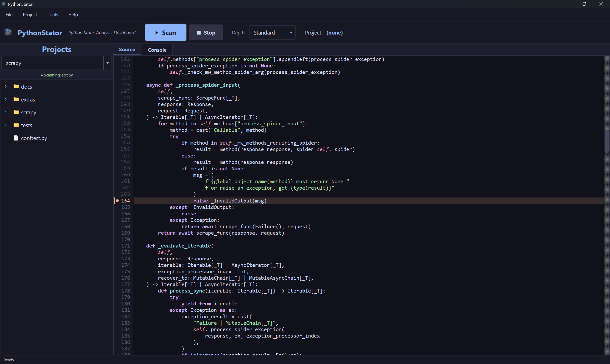Click highlighted line 164 raise _InvalidOutput(msg)
The width and height of the screenshot is (610, 364).
(369, 201)
